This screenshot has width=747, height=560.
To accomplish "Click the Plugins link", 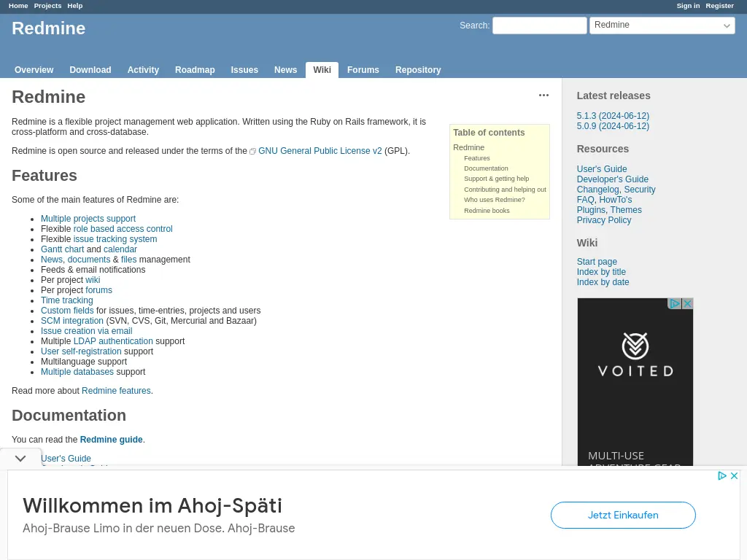I will click(x=591, y=210).
